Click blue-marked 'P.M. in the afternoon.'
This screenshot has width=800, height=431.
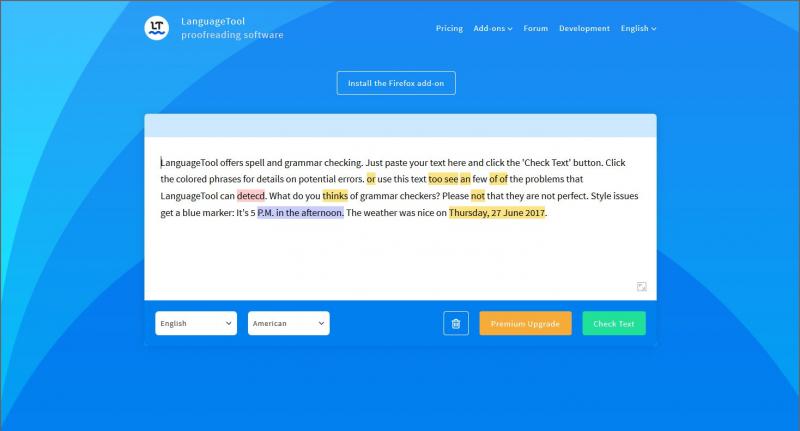(x=301, y=213)
